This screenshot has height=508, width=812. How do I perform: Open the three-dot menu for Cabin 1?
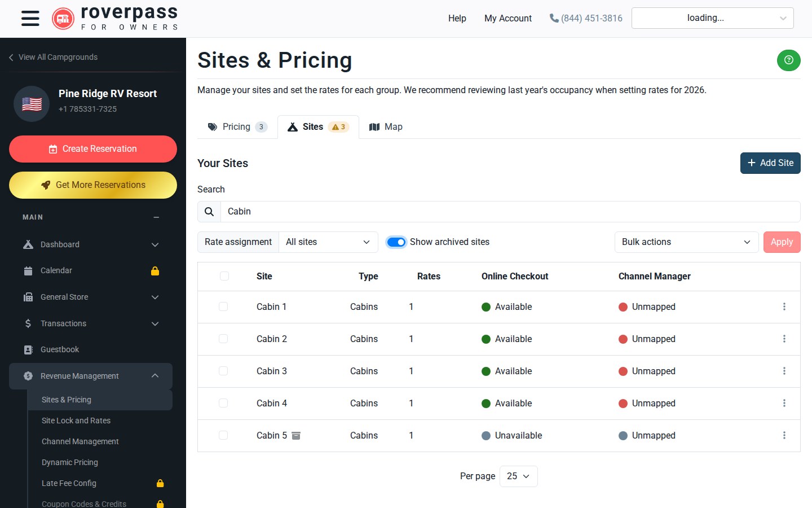(784, 306)
